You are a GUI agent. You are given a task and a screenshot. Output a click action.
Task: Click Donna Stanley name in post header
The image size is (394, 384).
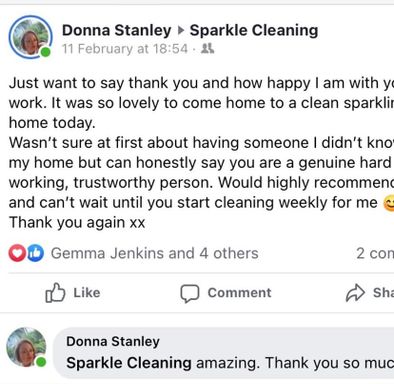tap(116, 30)
